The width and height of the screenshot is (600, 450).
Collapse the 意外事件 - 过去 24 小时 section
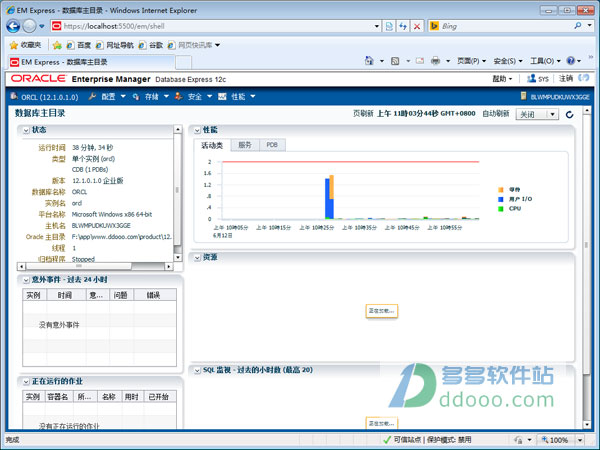click(26, 280)
